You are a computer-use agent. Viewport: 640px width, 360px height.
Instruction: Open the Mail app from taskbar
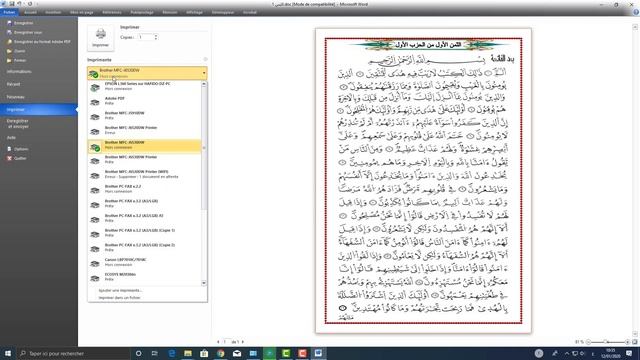click(x=237, y=353)
